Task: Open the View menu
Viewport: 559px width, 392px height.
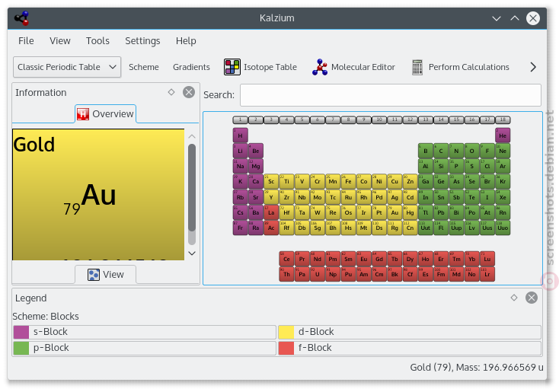Action: (x=60, y=41)
